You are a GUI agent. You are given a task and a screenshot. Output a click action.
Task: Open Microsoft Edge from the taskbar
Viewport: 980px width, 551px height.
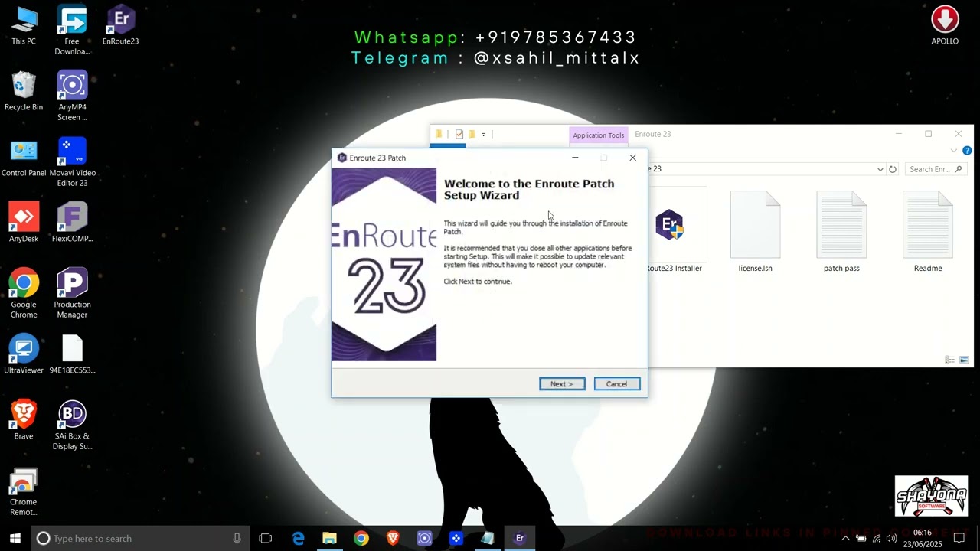298,538
